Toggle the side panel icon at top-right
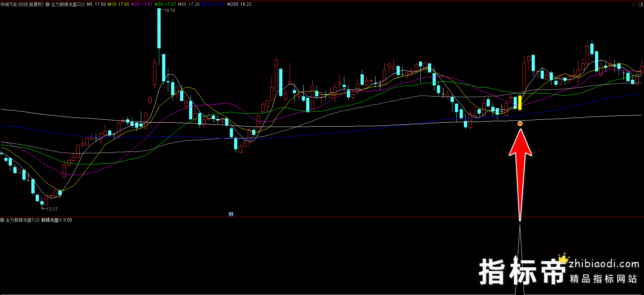Screen dimensions: 644x295 pos(640,4)
